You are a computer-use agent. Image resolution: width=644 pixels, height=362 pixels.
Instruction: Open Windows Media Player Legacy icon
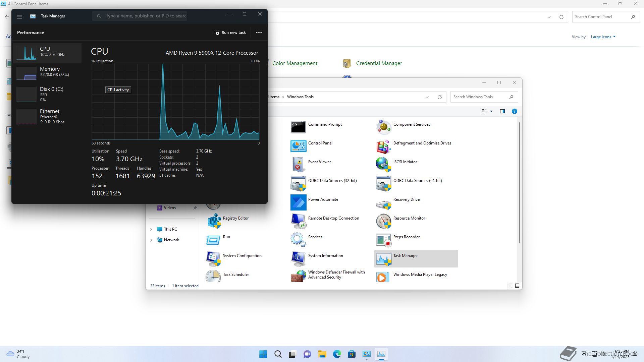pyautogui.click(x=383, y=277)
